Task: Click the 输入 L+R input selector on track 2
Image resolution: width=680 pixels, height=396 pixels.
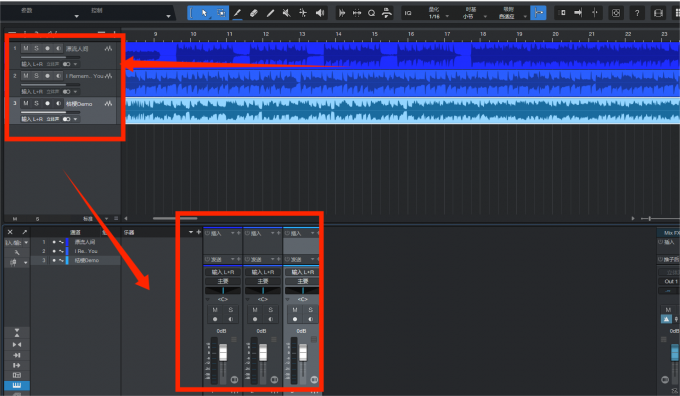Action: 32,92
